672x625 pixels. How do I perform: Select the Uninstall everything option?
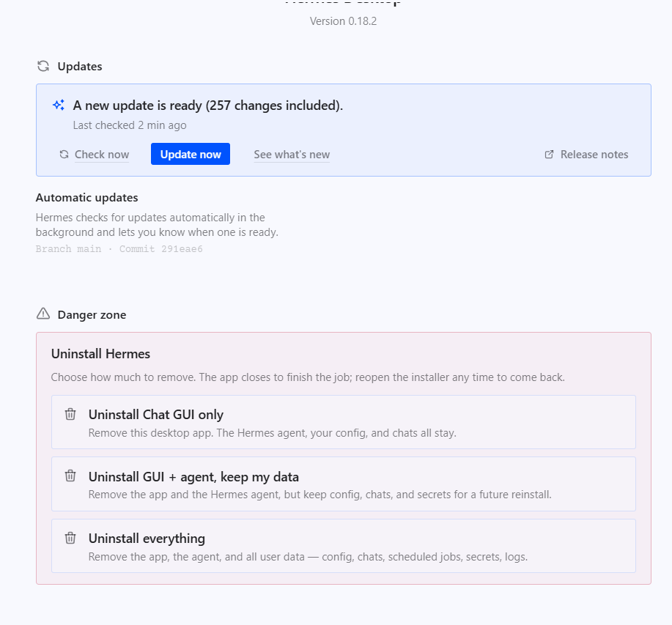pos(343,546)
